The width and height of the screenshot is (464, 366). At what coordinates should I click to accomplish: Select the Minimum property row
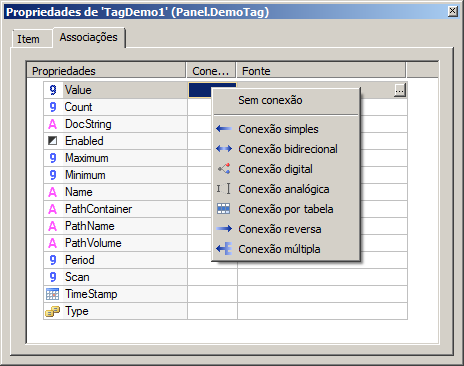click(115, 175)
